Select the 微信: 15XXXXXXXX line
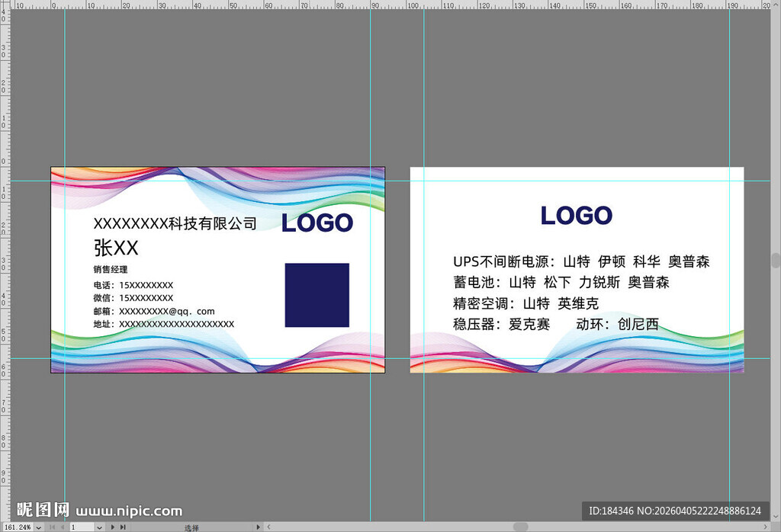781x532 pixels. (x=133, y=298)
